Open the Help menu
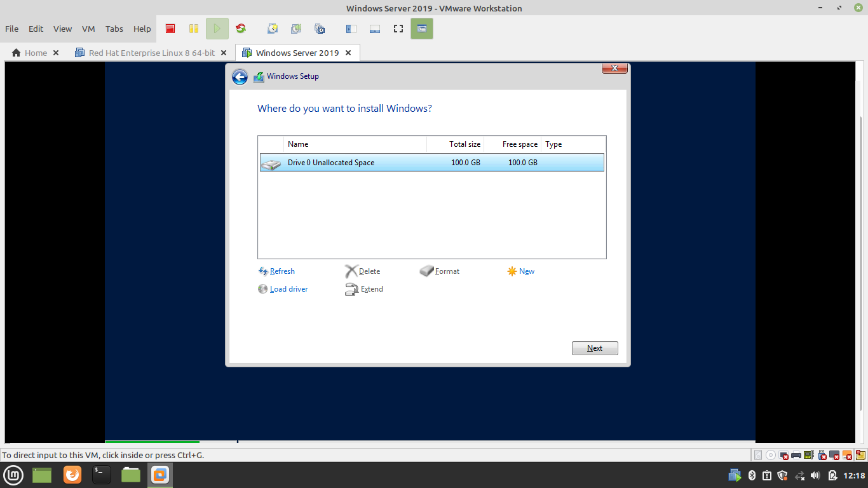The height and width of the screenshot is (488, 868). coord(142,29)
